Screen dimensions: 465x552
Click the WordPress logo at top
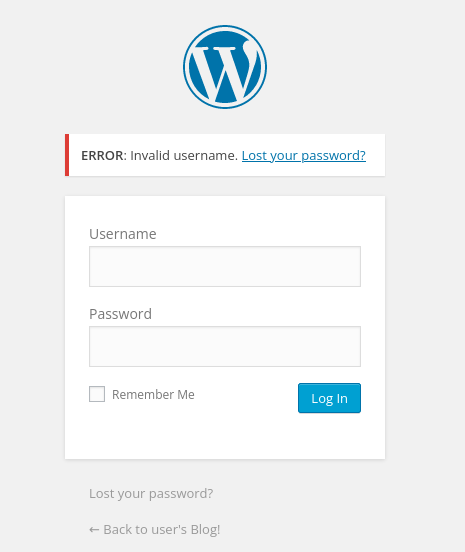(225, 67)
